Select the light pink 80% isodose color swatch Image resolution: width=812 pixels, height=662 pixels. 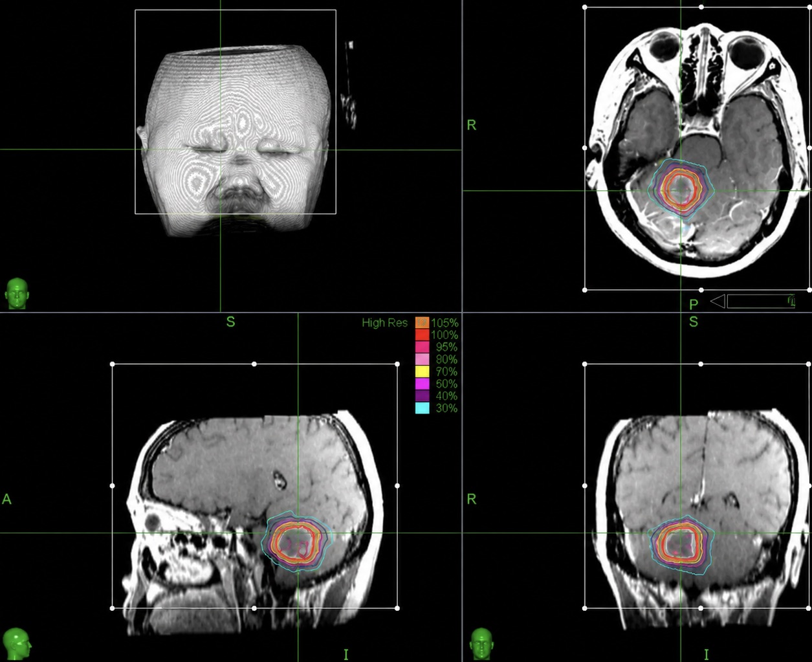422,359
